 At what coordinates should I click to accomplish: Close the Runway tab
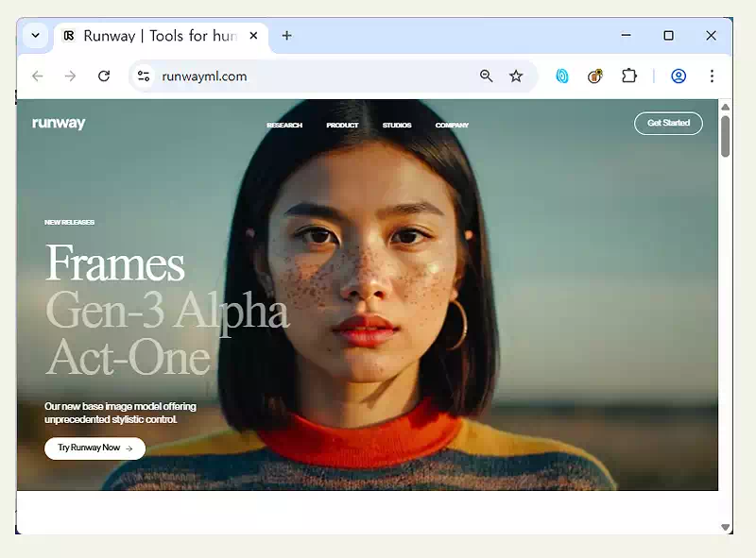coord(253,36)
